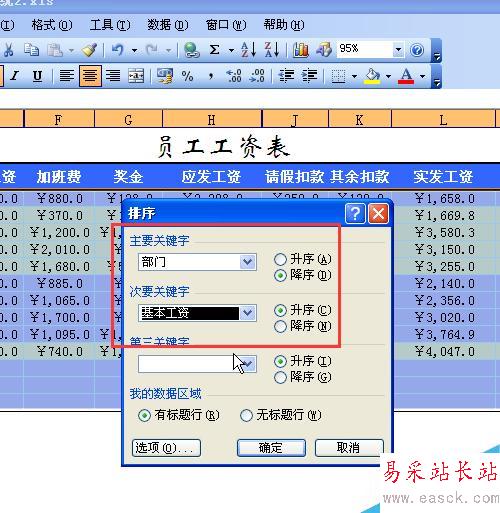Open the AutoSum functions dropdown arrow
This screenshot has height=513, width=500.
click(x=231, y=50)
